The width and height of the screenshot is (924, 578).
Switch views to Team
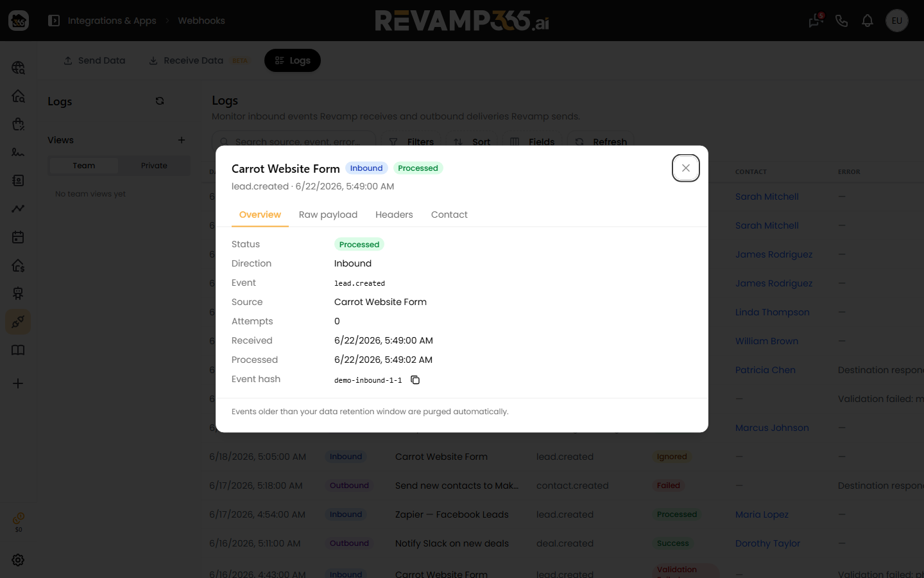click(x=83, y=166)
